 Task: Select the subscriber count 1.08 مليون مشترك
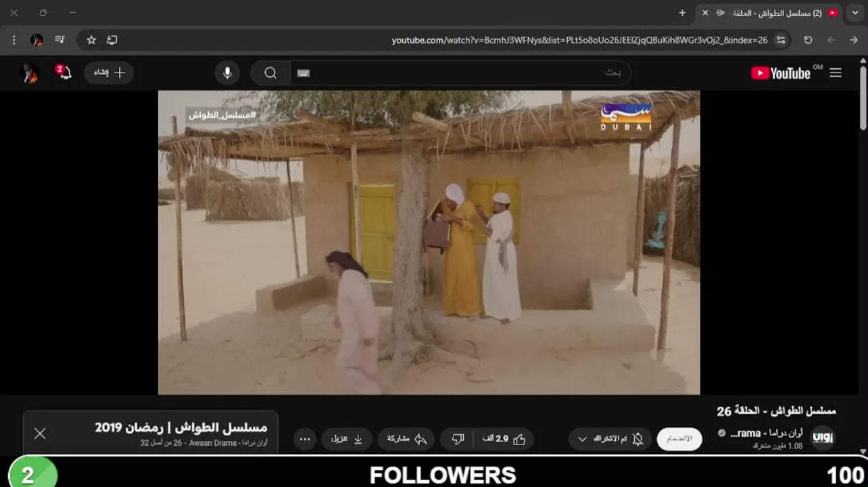pos(777,446)
